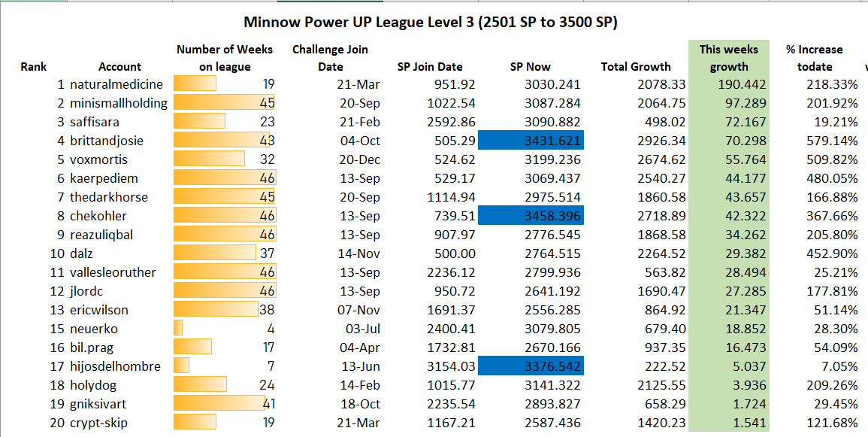Select the SP Now value 3030.241
868x437 pixels.
[x=552, y=85]
